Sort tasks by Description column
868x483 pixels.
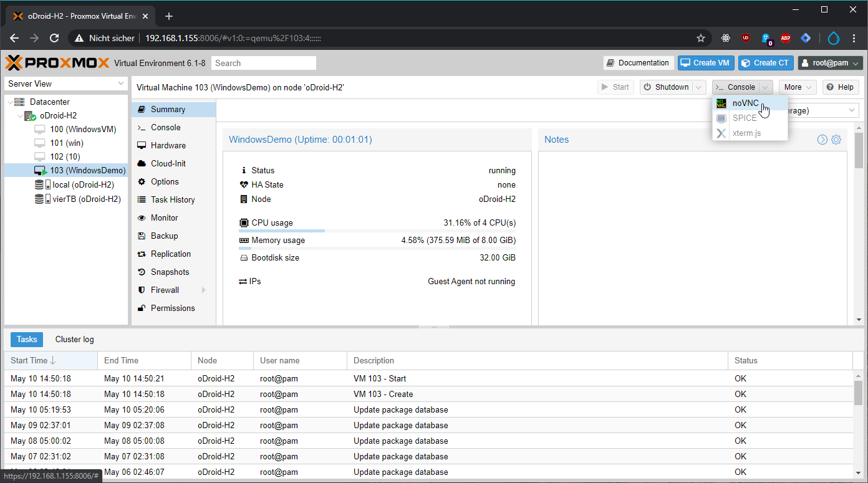[x=538, y=360]
